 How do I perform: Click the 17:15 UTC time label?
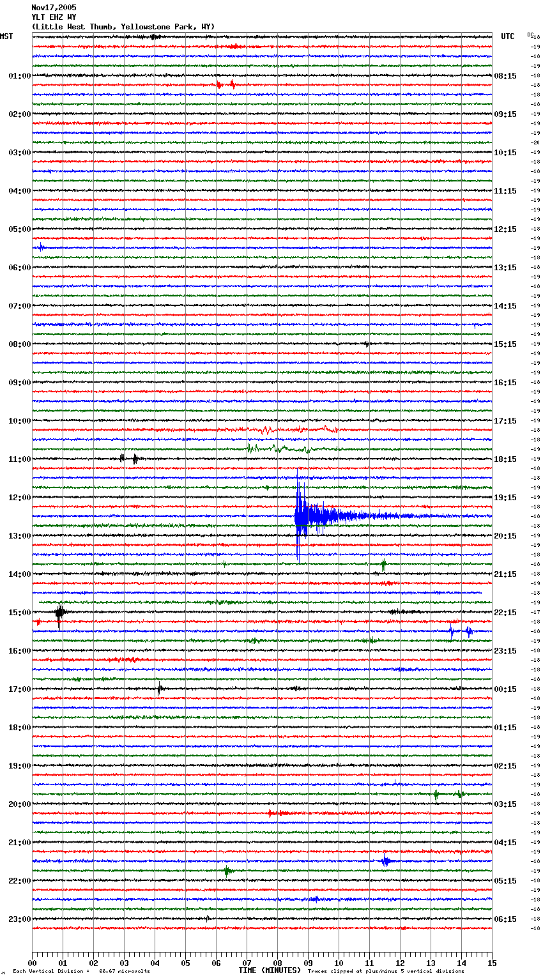(x=505, y=421)
